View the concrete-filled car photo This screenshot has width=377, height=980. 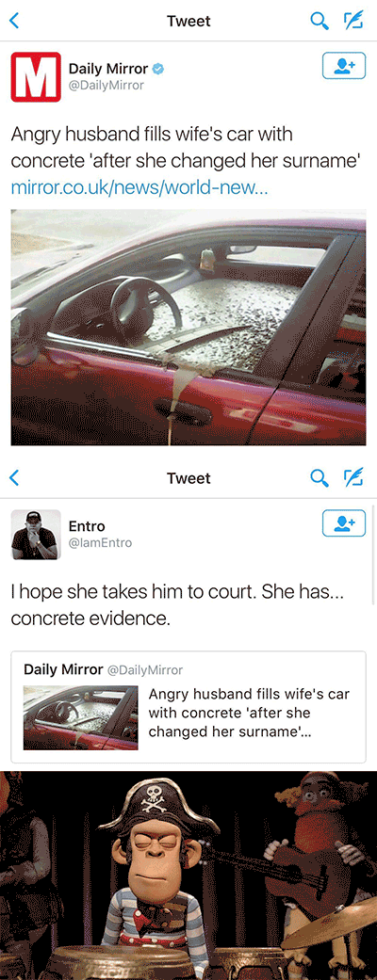click(188, 328)
